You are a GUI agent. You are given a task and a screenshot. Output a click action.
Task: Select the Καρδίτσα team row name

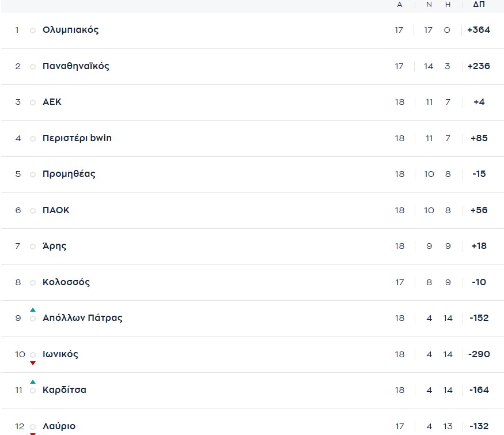point(65,390)
